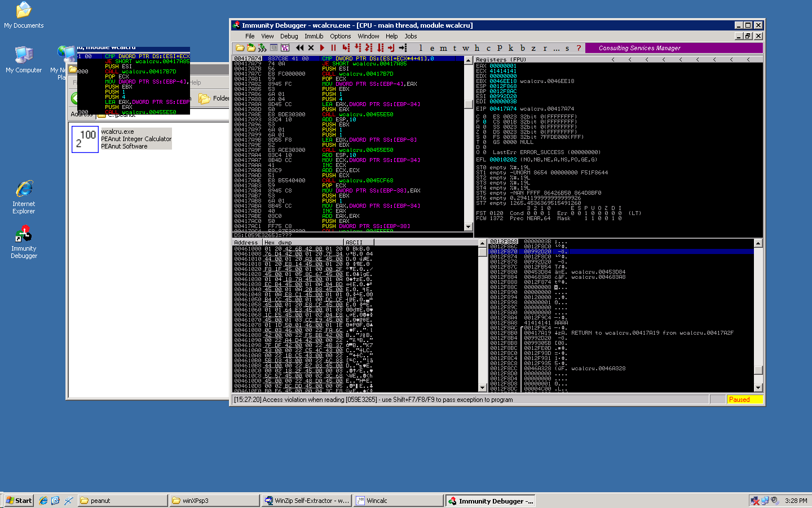Click the Restart program (rewind) icon
The width and height of the screenshot is (812, 508).
pyautogui.click(x=299, y=48)
